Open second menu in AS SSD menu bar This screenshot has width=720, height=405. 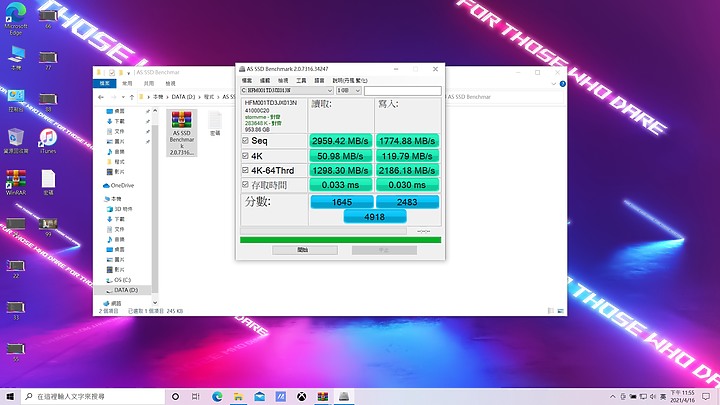265,80
